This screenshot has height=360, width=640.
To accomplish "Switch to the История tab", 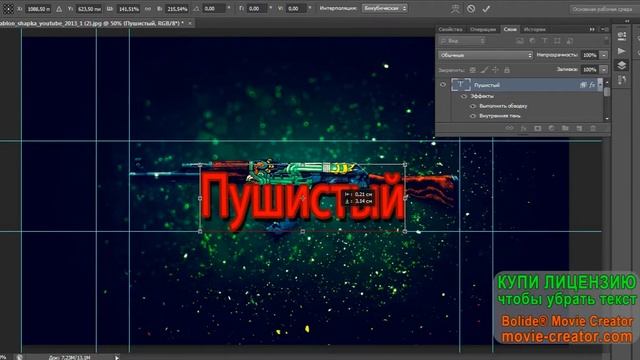I will click(534, 29).
